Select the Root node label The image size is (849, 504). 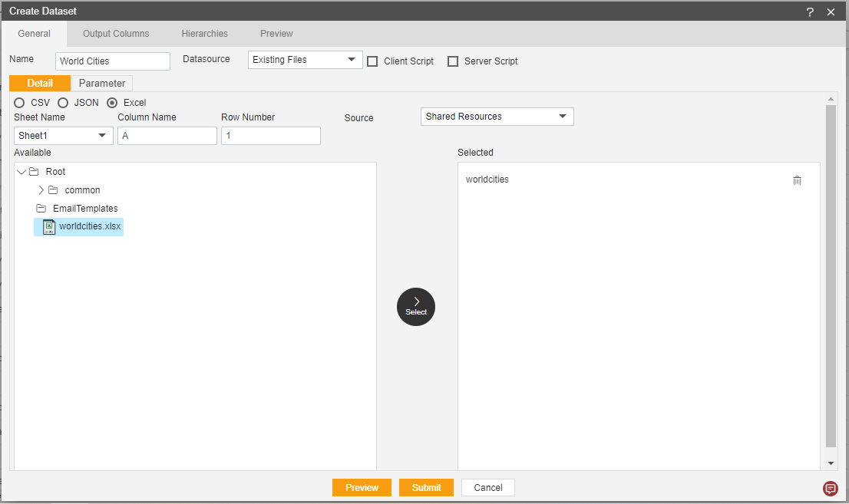[x=55, y=172]
